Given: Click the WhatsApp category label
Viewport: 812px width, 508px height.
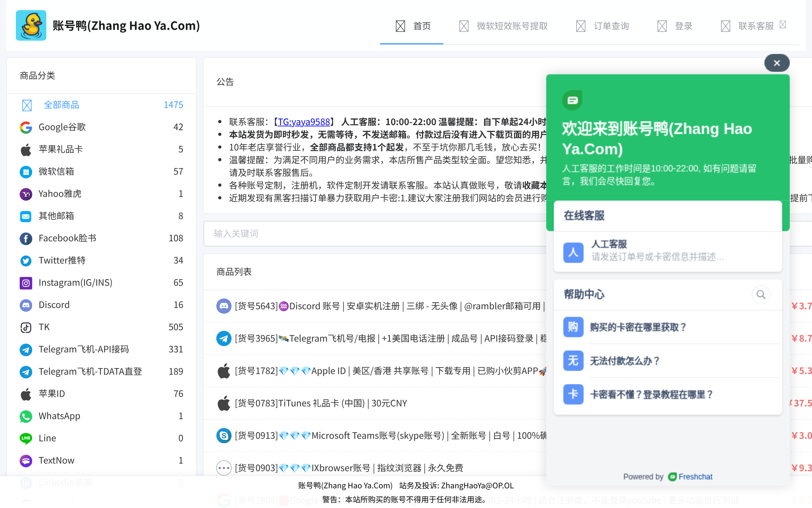Looking at the screenshot, I should pyautogui.click(x=59, y=416).
